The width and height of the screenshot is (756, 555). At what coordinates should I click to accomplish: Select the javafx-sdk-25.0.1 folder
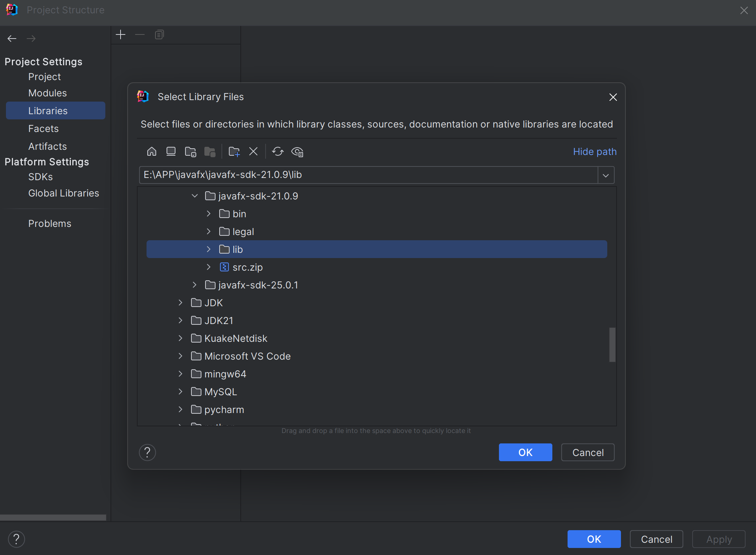(x=377, y=285)
